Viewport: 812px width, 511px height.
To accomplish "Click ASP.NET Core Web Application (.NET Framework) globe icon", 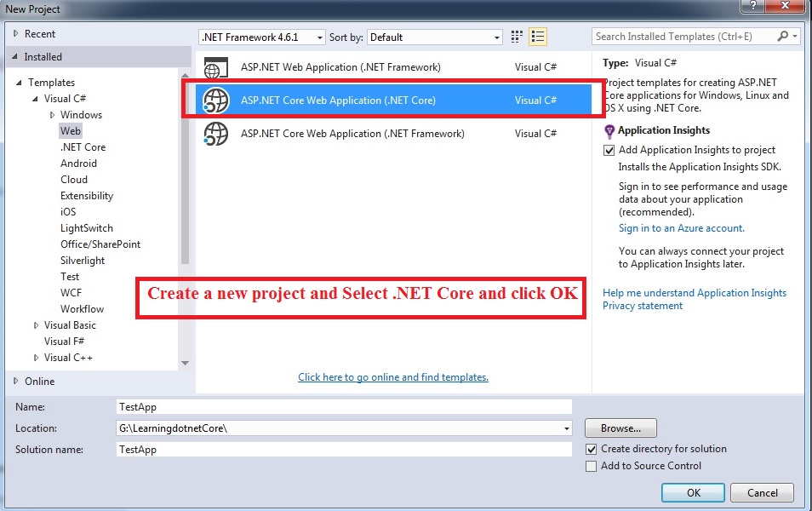I will (x=215, y=134).
